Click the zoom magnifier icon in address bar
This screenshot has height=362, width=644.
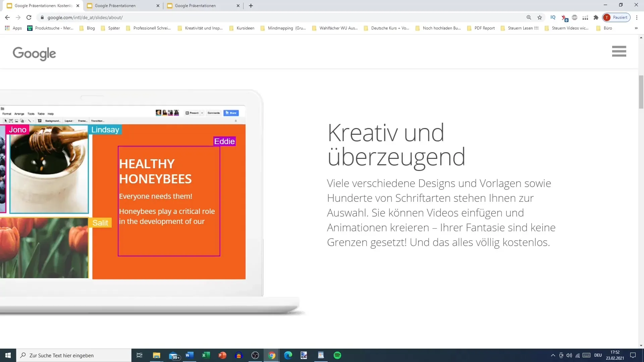[x=529, y=17]
